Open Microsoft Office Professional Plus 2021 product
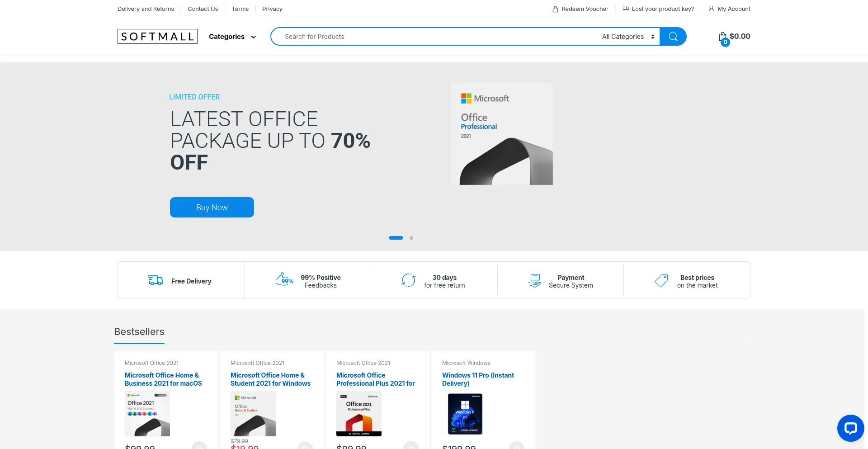Image resolution: width=868 pixels, height=449 pixels. (375, 379)
